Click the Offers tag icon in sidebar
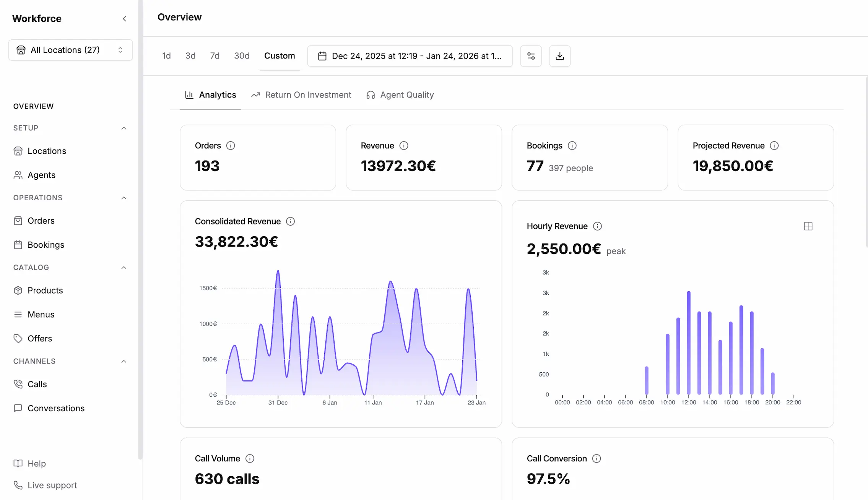 [x=18, y=338]
